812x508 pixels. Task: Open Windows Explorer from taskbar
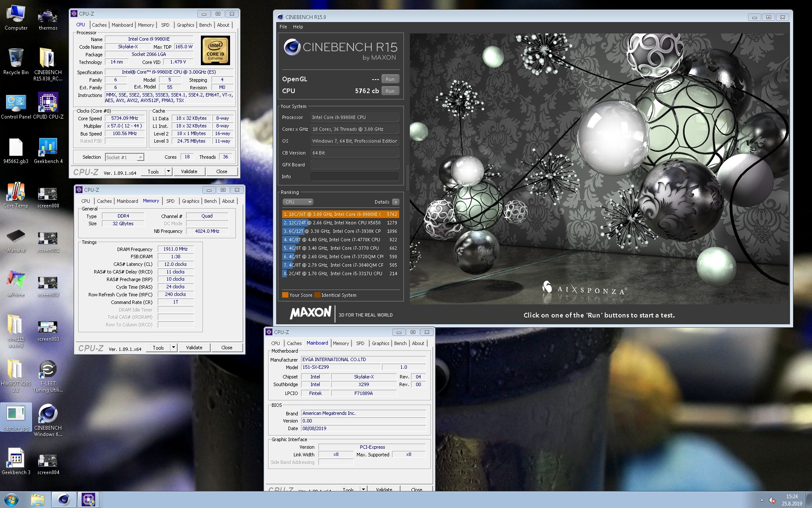point(38,500)
